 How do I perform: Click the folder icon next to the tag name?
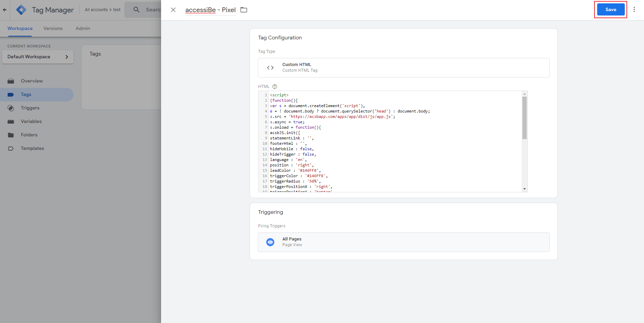point(243,9)
